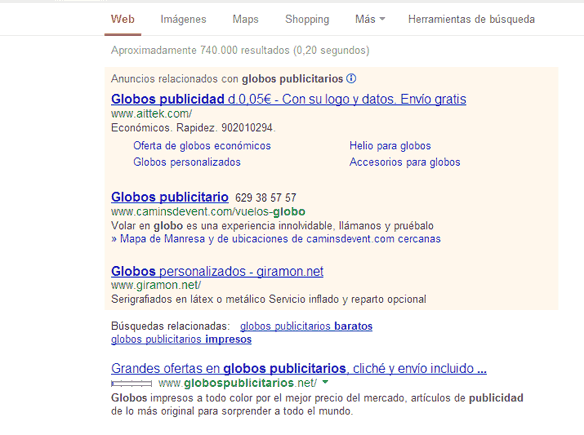
Task: Visit the Helio para globos sitelink
Action: click(x=390, y=146)
